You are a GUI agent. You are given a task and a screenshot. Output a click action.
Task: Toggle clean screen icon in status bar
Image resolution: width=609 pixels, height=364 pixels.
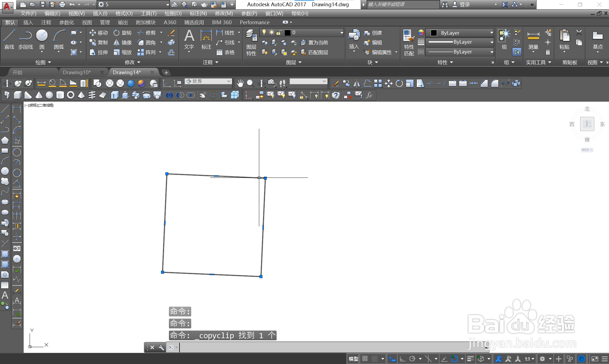pyautogui.click(x=595, y=359)
